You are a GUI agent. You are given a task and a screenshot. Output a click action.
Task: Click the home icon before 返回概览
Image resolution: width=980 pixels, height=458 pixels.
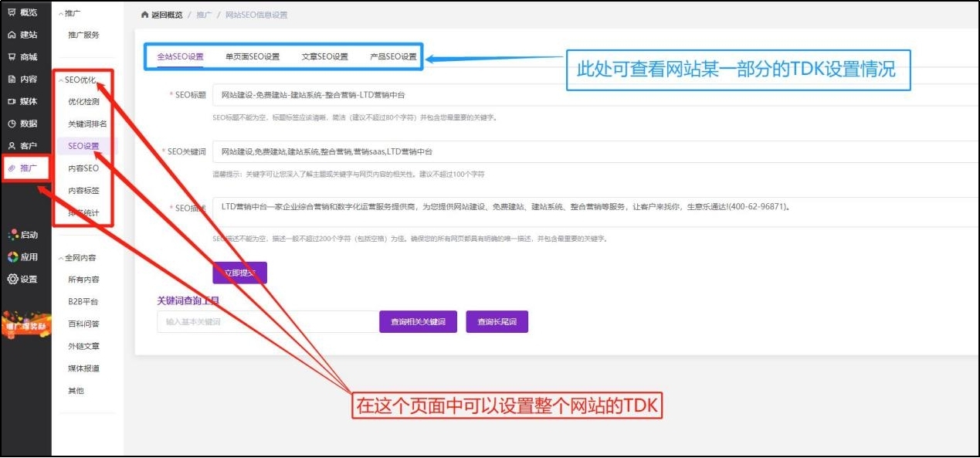tap(144, 15)
